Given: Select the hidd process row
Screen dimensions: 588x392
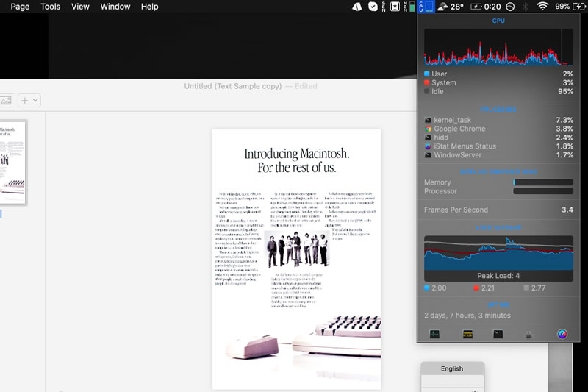Looking at the screenshot, I should click(499, 138).
